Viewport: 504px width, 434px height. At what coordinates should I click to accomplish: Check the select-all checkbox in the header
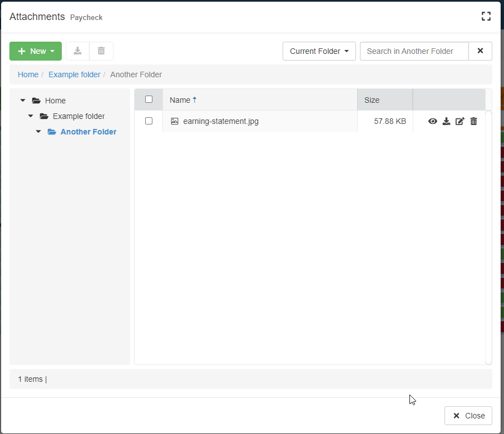[x=149, y=99]
